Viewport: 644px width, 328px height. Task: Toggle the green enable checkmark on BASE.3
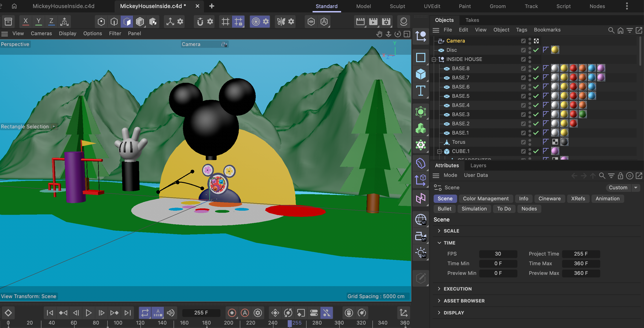point(536,114)
